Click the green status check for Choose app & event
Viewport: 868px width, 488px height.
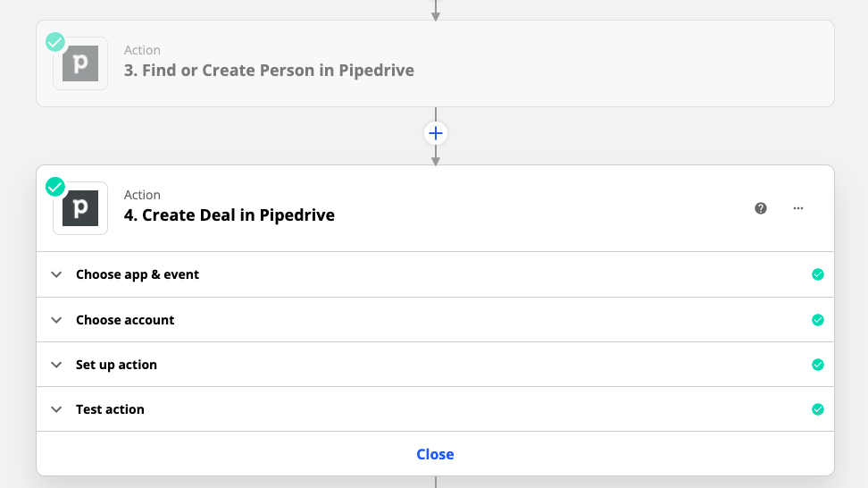[x=817, y=274]
